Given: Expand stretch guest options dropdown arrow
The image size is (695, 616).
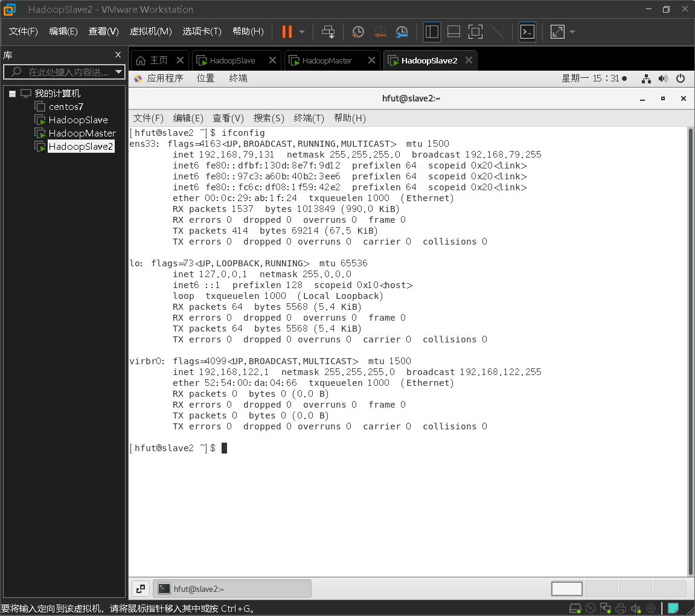Looking at the screenshot, I should click(572, 32).
